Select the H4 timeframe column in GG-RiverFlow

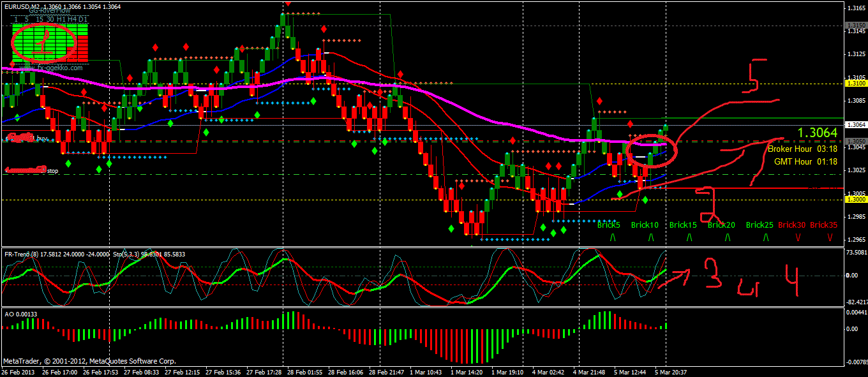coord(72,19)
